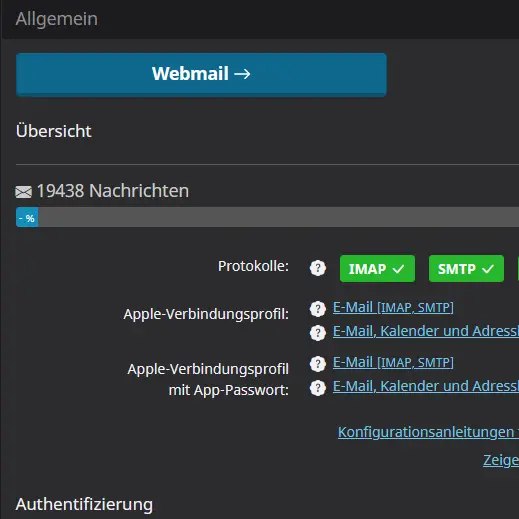Select the Übersicht section heading
Viewport: 519px width, 519px height.
click(53, 131)
